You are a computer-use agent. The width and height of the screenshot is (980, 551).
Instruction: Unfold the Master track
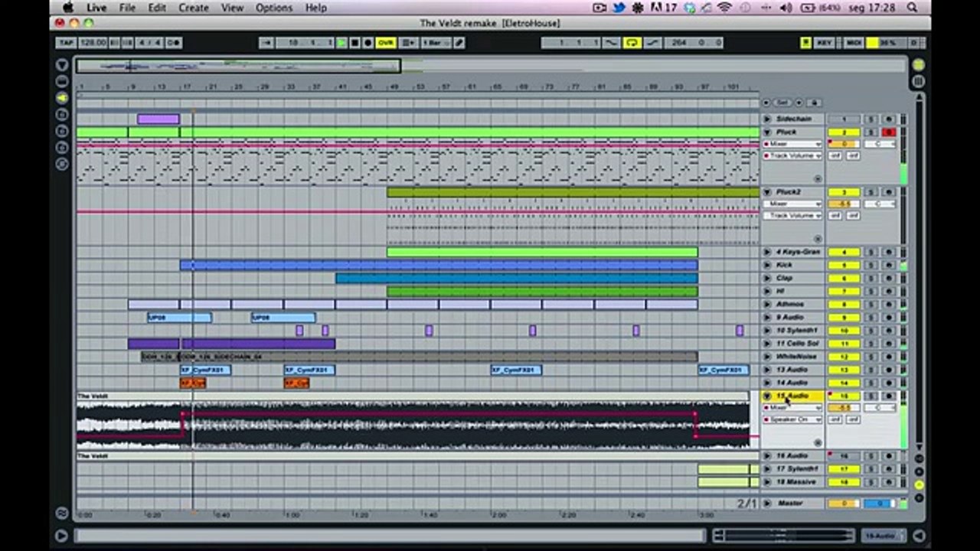pyautogui.click(x=767, y=504)
